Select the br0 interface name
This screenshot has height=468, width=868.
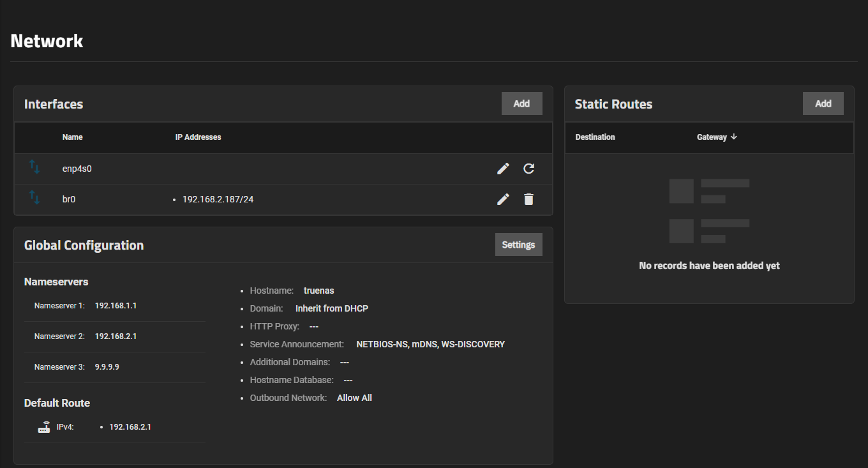point(69,199)
